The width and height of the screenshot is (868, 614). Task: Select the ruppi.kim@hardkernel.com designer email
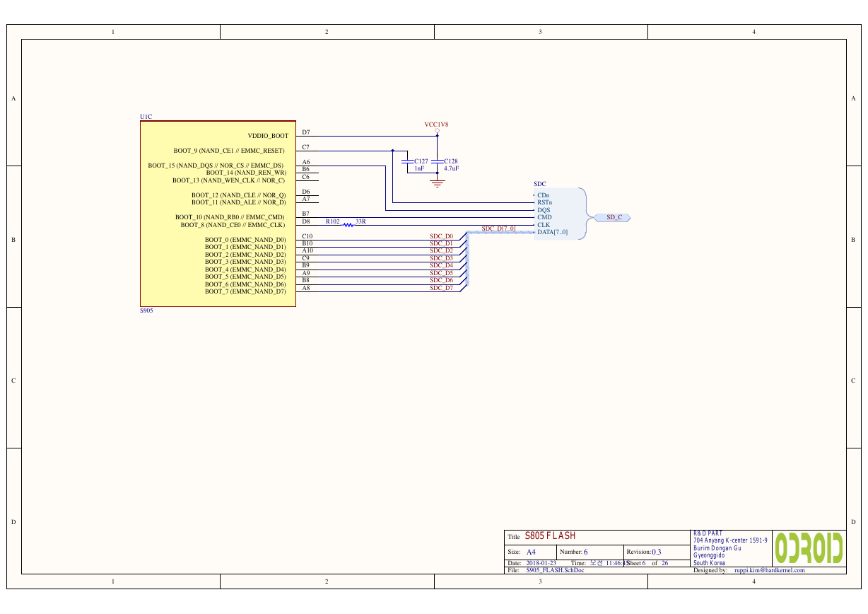pyautogui.click(x=770, y=570)
